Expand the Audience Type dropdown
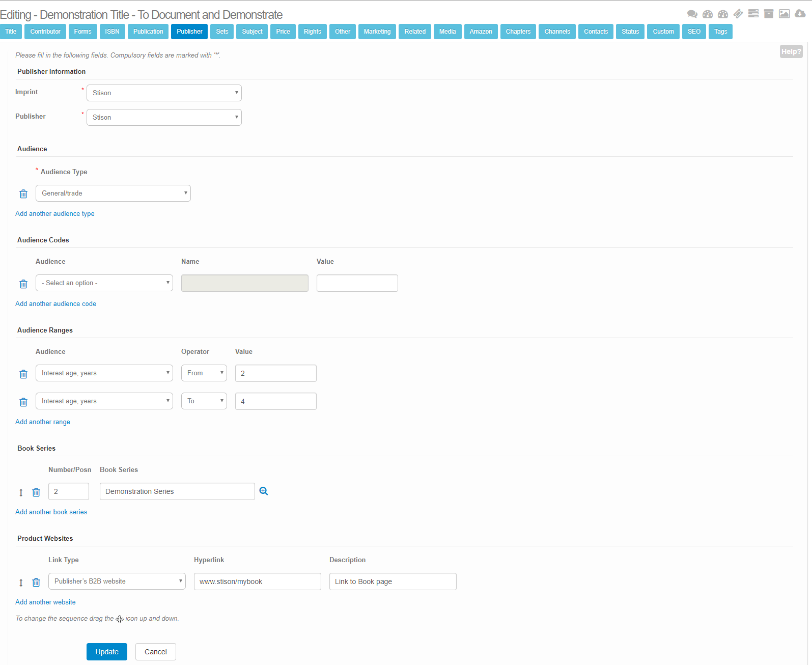Viewport: 812px width, 665px height. coord(113,193)
